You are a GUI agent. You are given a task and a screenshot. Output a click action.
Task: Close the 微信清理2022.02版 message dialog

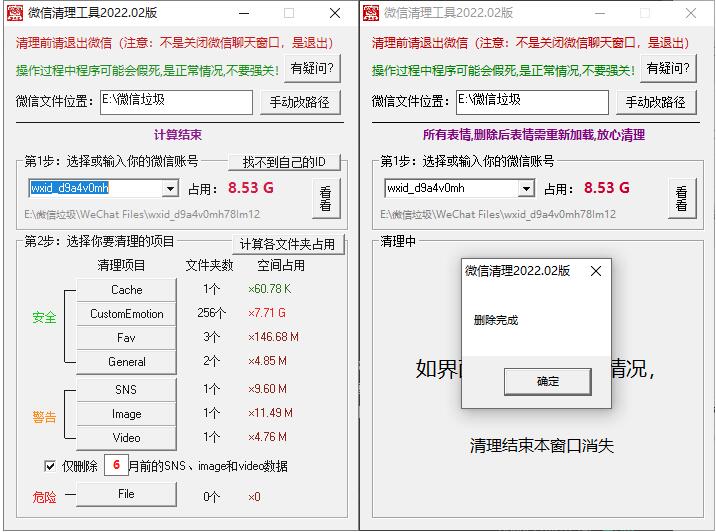[596, 271]
